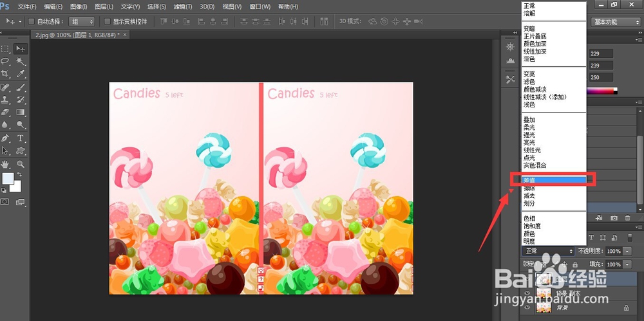This screenshot has height=321, width=644.
Task: Close the 2.jpg document tab
Action: 126,35
